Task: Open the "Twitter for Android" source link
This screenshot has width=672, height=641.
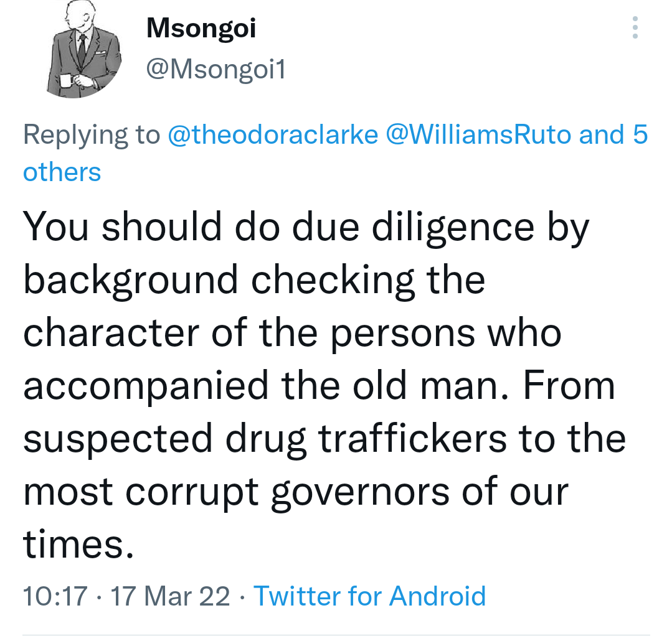Action: [369, 596]
